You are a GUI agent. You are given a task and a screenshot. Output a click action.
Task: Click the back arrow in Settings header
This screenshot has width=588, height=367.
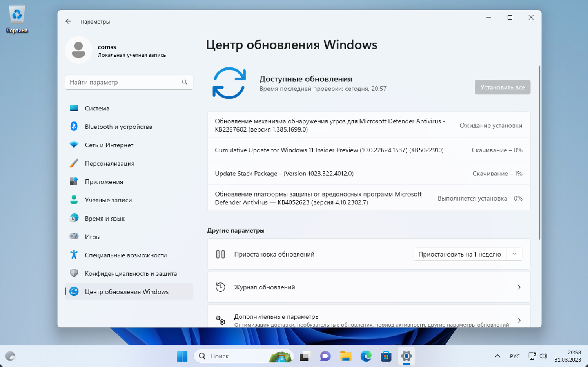click(69, 21)
